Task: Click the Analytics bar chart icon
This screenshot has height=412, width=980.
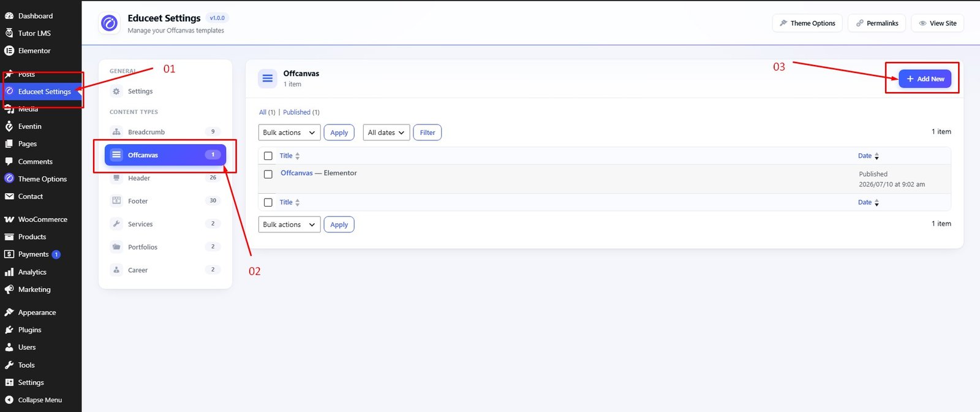Action: coord(9,272)
